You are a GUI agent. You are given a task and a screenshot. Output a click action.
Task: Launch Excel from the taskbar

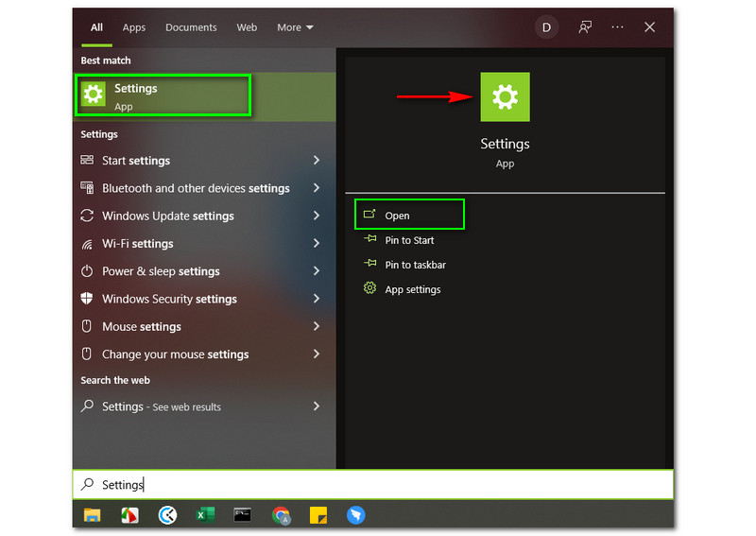point(205,515)
